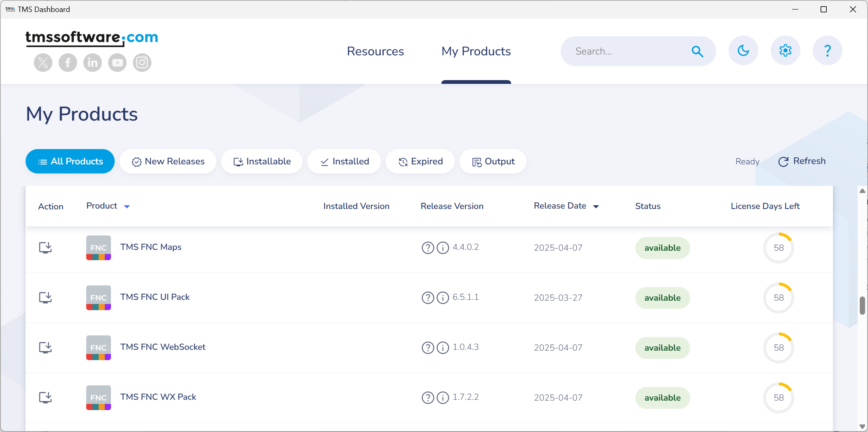This screenshot has height=432, width=868.
Task: Toggle dark mode with moon icon
Action: tap(743, 51)
